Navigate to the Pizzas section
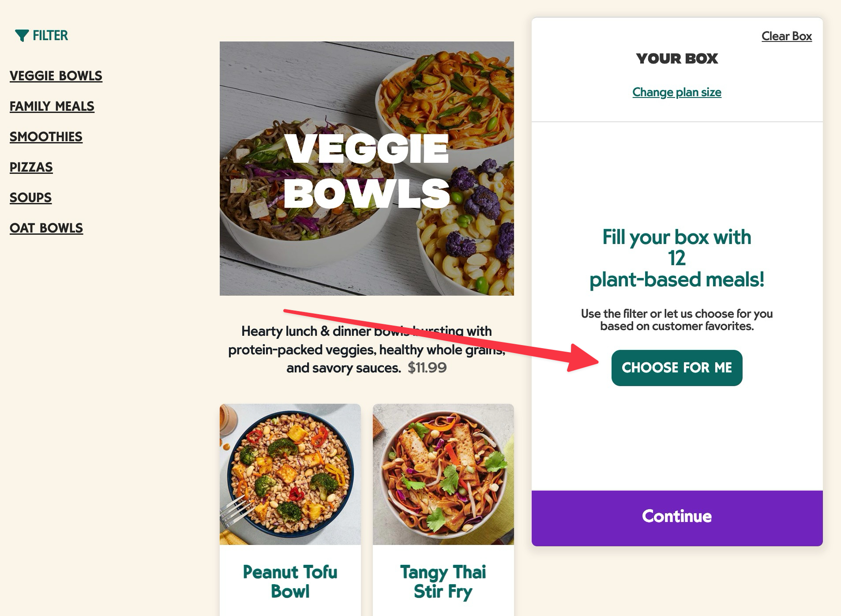Screen dimensions: 841x616 tap(31, 167)
